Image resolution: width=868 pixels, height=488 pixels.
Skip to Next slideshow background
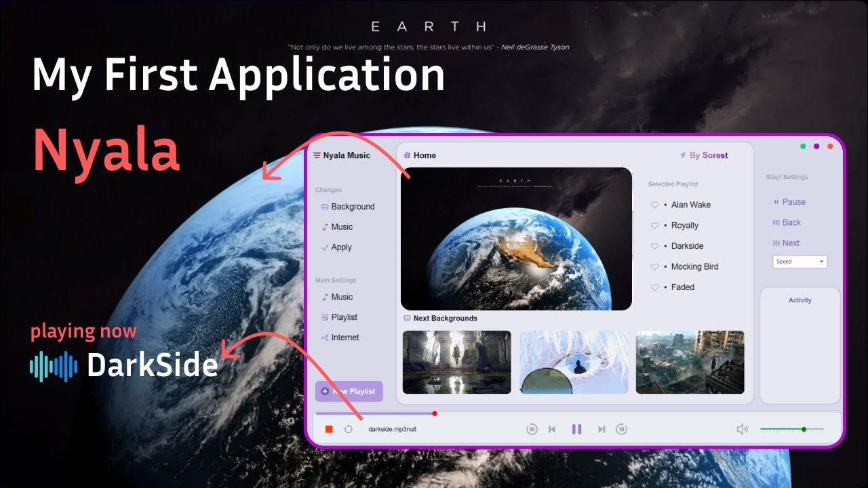tap(786, 243)
